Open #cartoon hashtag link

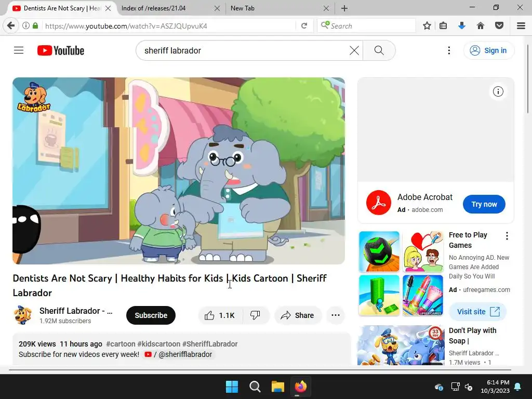[121, 344]
